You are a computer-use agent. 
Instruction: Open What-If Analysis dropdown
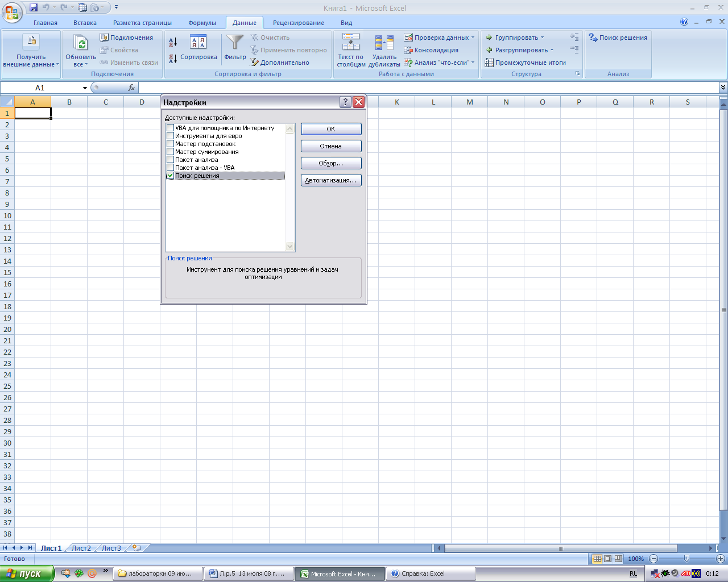[x=439, y=63]
